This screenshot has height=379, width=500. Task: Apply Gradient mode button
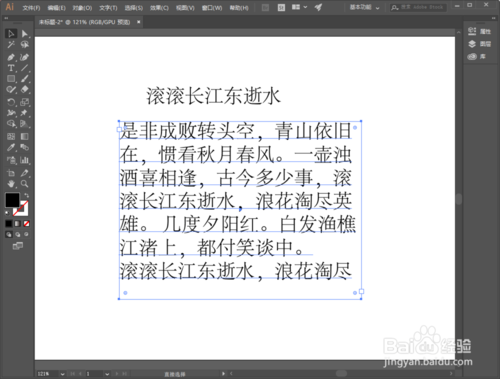tap(17, 224)
